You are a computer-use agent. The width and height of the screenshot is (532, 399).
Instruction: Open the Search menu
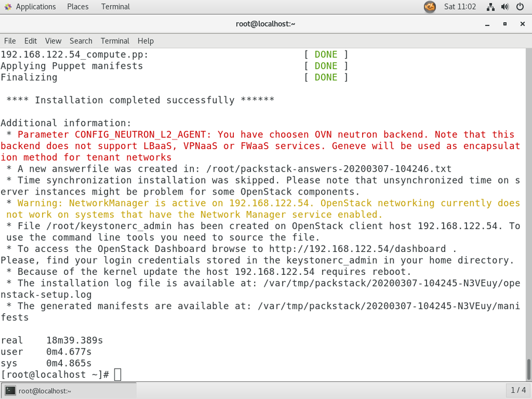(x=81, y=41)
